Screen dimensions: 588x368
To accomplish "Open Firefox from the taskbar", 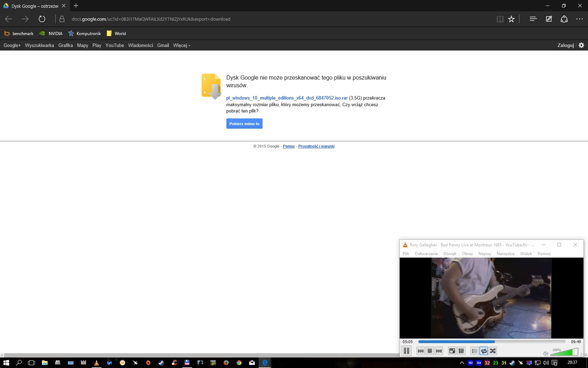I will click(226, 363).
